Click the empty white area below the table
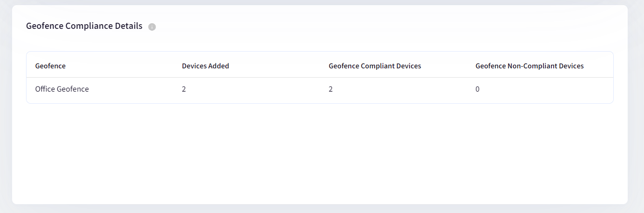The width and height of the screenshot is (644, 213). [320, 153]
